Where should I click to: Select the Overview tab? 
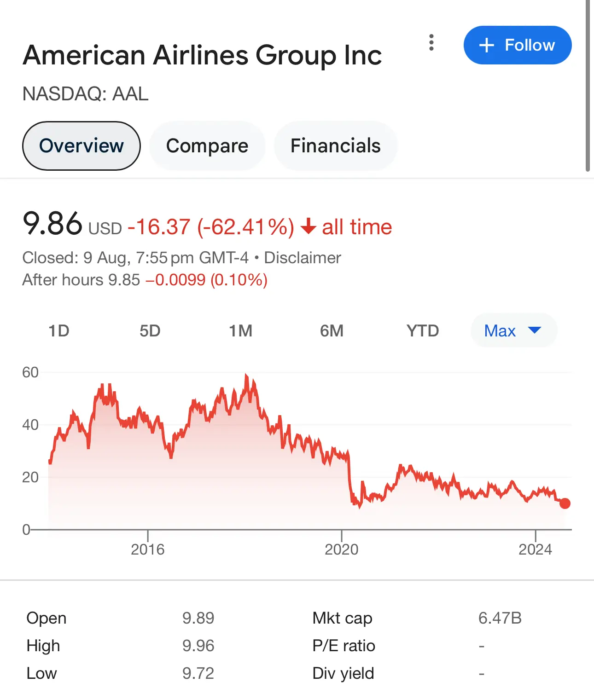coord(82,146)
